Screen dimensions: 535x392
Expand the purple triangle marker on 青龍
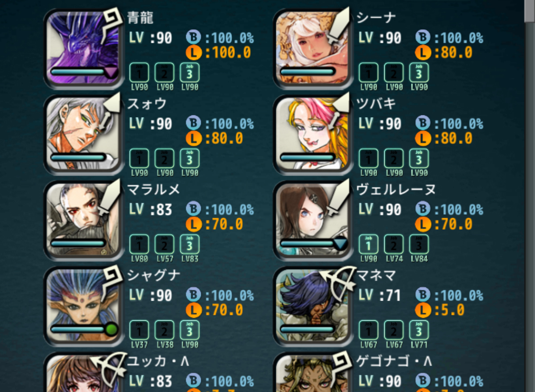111,71
